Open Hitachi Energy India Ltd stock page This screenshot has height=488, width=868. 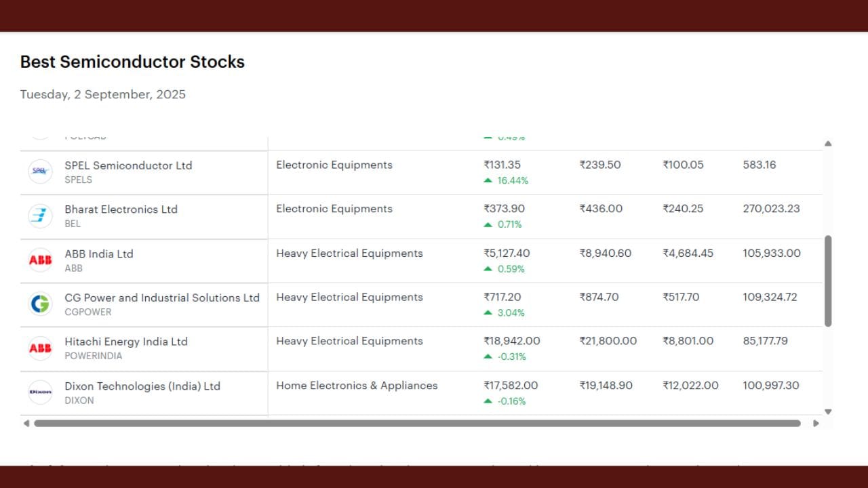tap(125, 342)
